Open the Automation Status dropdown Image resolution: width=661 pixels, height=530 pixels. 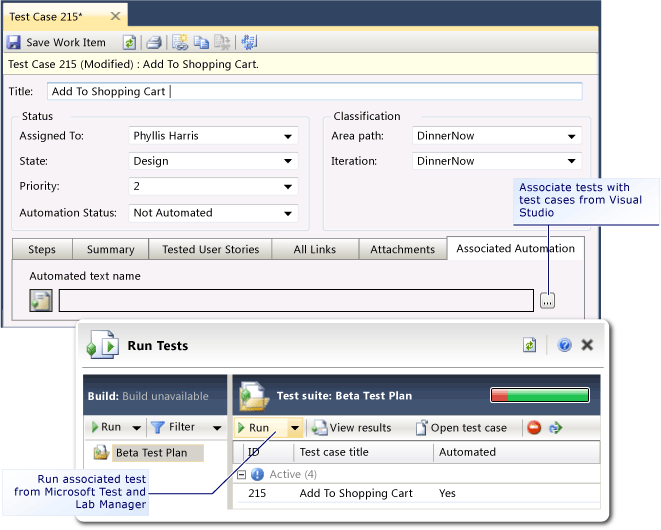[288, 213]
